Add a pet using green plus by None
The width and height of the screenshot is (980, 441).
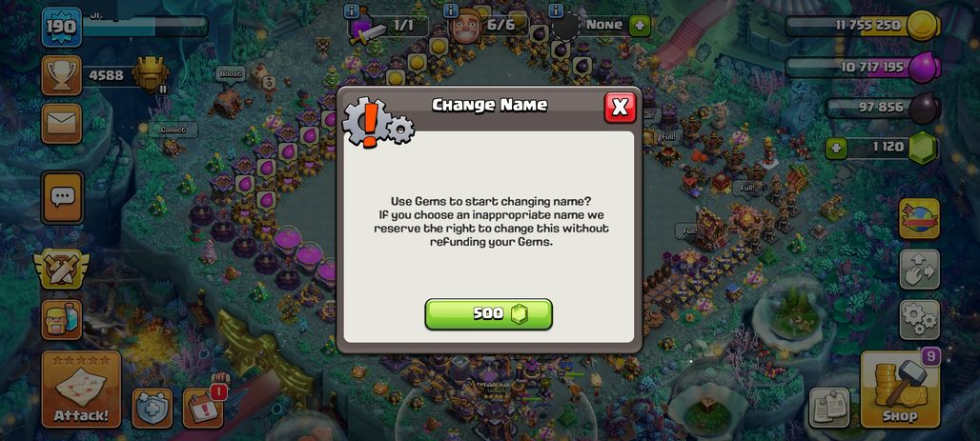click(640, 26)
